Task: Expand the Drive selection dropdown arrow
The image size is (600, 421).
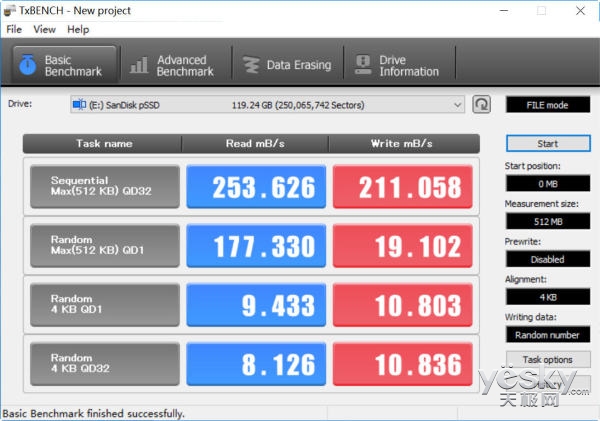Action: 458,104
